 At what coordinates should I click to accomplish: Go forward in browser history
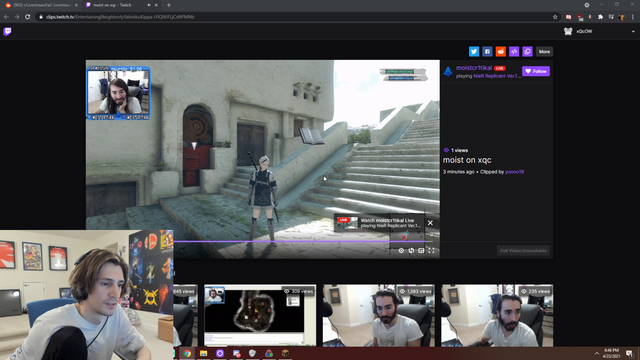pos(17,17)
